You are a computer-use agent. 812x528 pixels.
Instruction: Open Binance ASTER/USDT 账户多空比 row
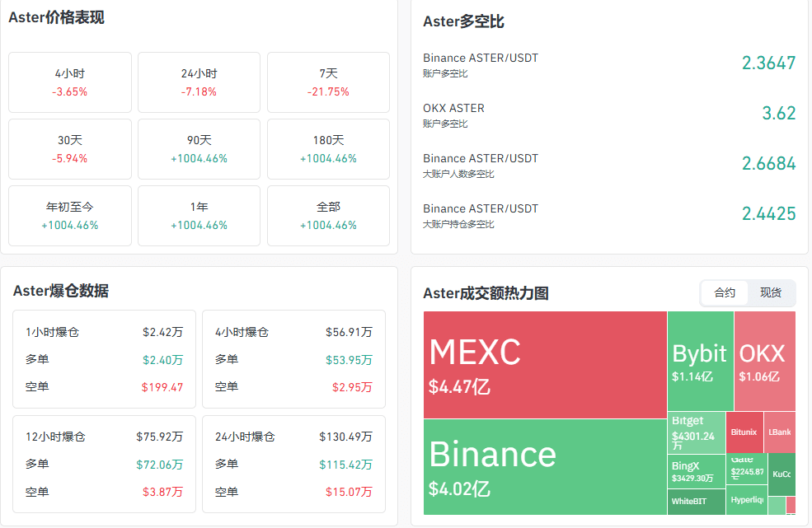click(x=609, y=65)
